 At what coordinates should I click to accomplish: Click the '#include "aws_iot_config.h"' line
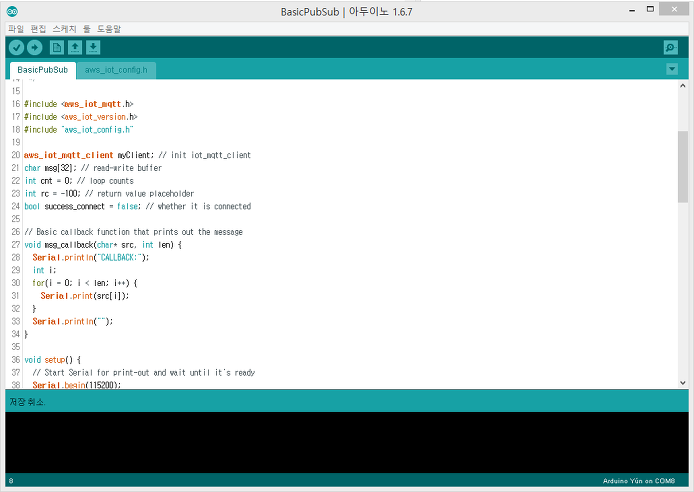78,130
